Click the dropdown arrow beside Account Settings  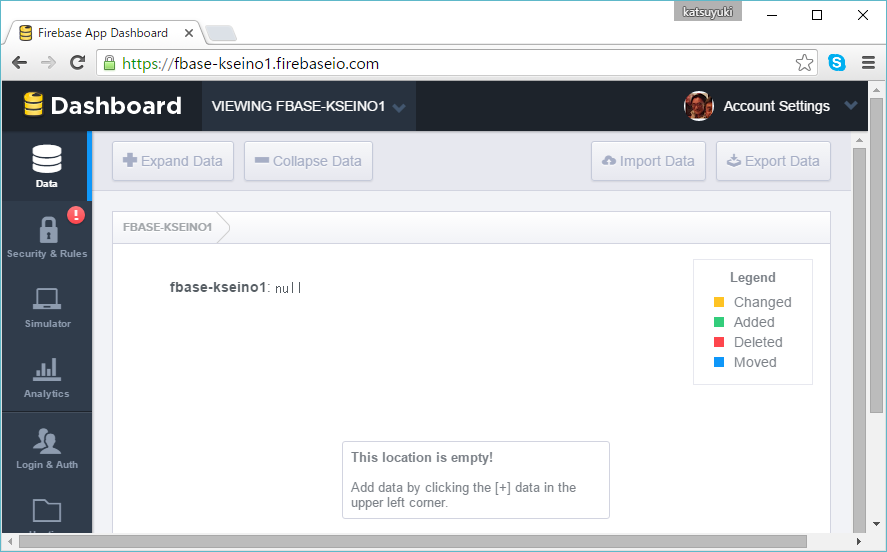point(851,105)
